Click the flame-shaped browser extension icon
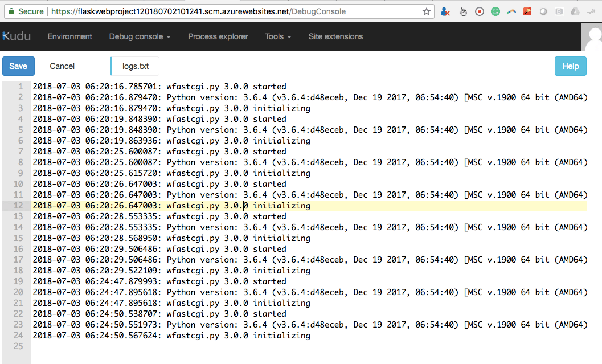The height and width of the screenshot is (364, 602). (462, 11)
